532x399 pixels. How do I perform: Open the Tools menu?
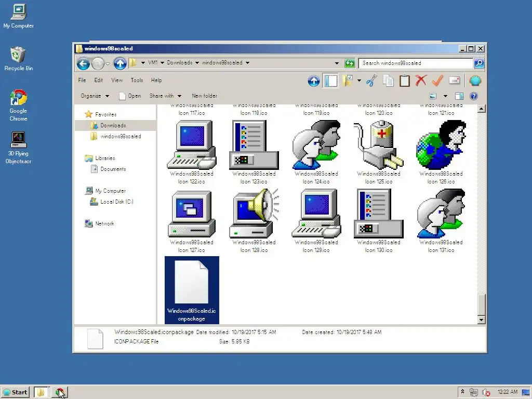tap(137, 81)
